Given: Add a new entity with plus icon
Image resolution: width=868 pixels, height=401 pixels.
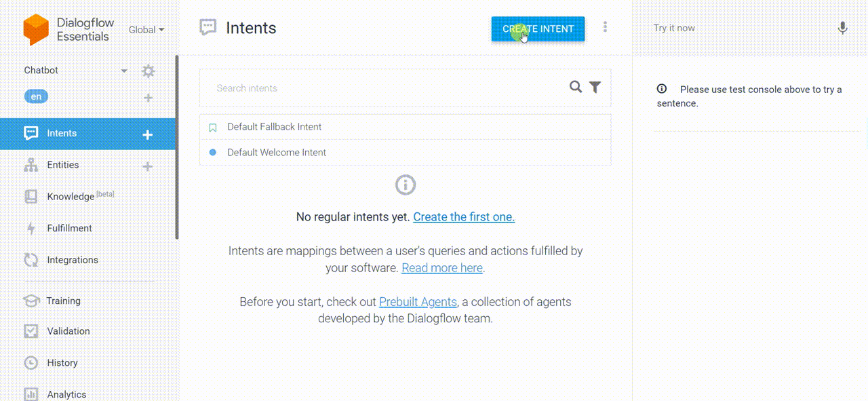Looking at the screenshot, I should pyautogui.click(x=147, y=166).
